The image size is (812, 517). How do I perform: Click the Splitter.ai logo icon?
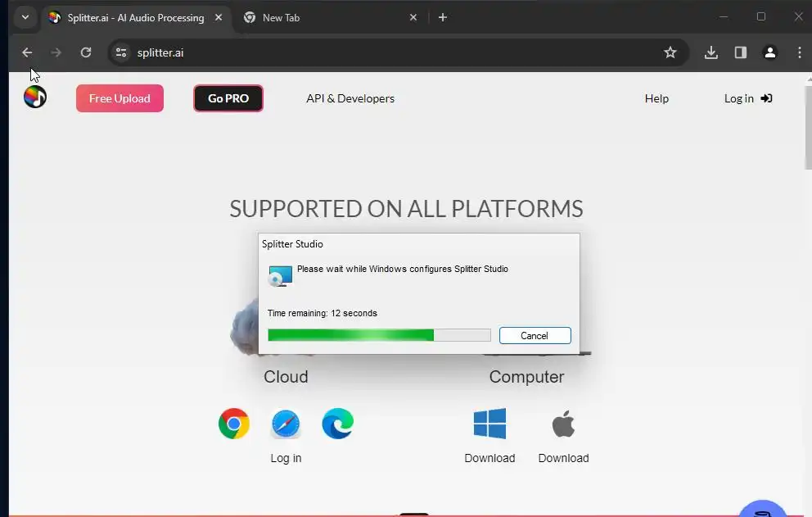[x=34, y=97]
